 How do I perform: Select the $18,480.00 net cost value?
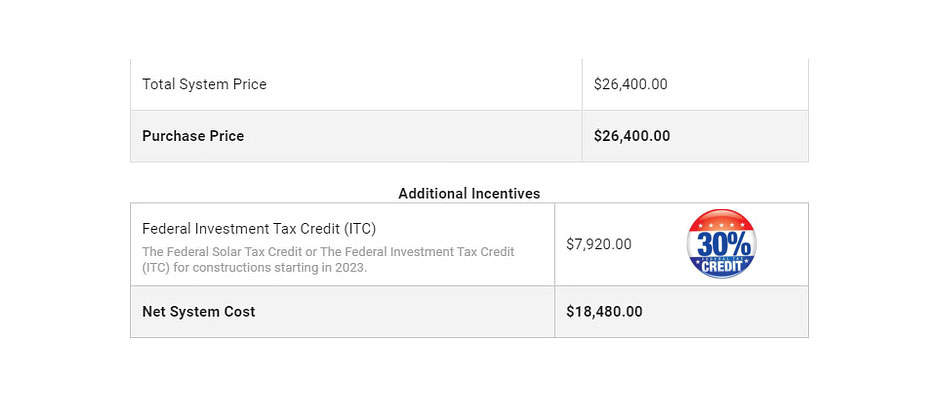(x=604, y=312)
